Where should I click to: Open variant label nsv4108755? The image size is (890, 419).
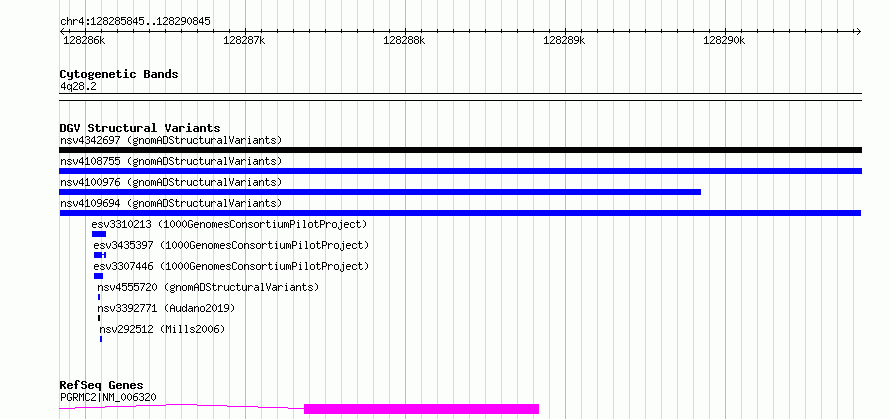pos(171,161)
